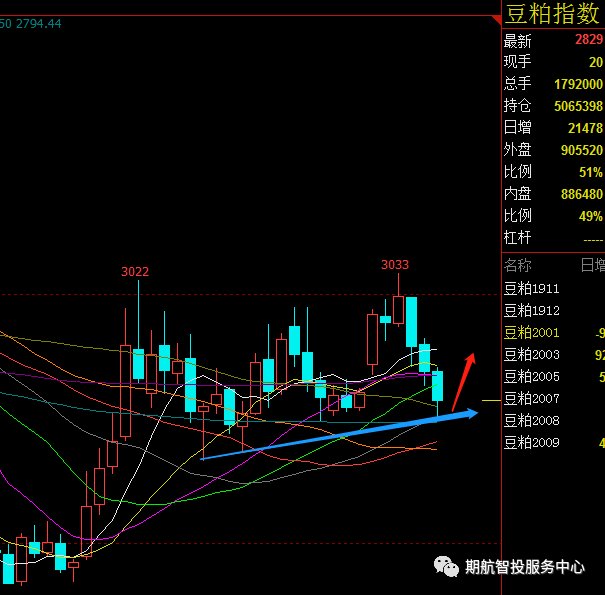Select the 豆粕1912 contract row
Image resolution: width=605 pixels, height=595 pixels.
(554, 311)
